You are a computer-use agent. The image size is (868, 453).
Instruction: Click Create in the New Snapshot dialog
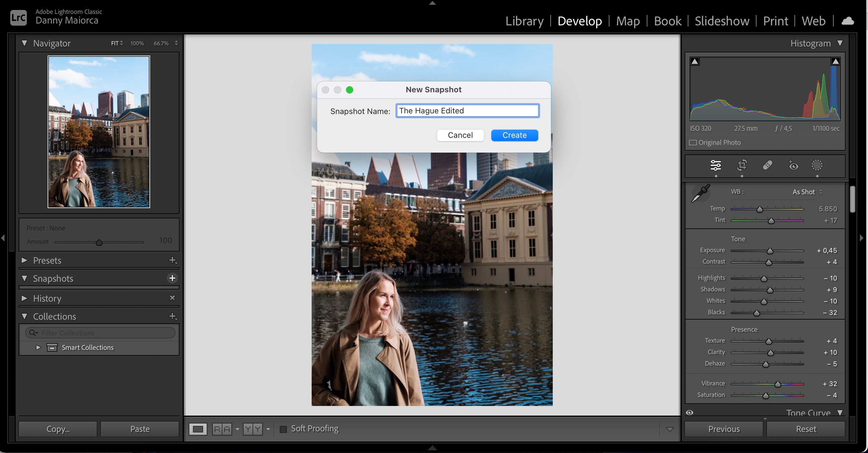(x=514, y=135)
